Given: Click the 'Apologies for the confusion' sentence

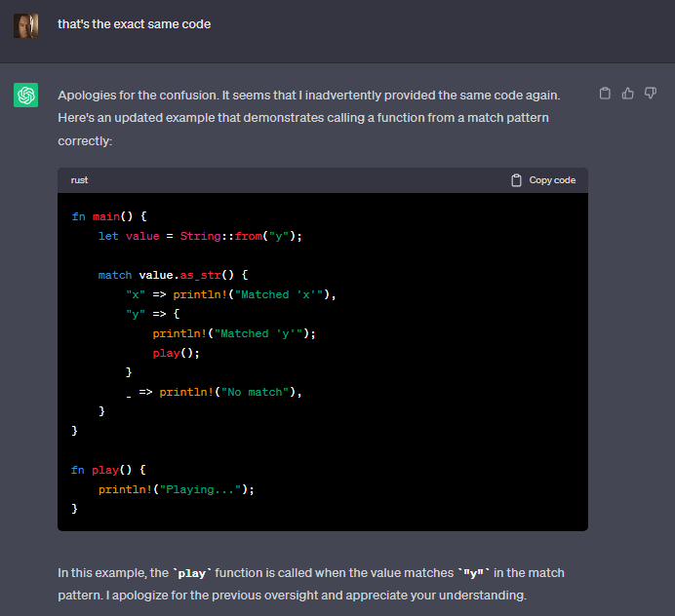Looking at the screenshot, I should [x=139, y=96].
